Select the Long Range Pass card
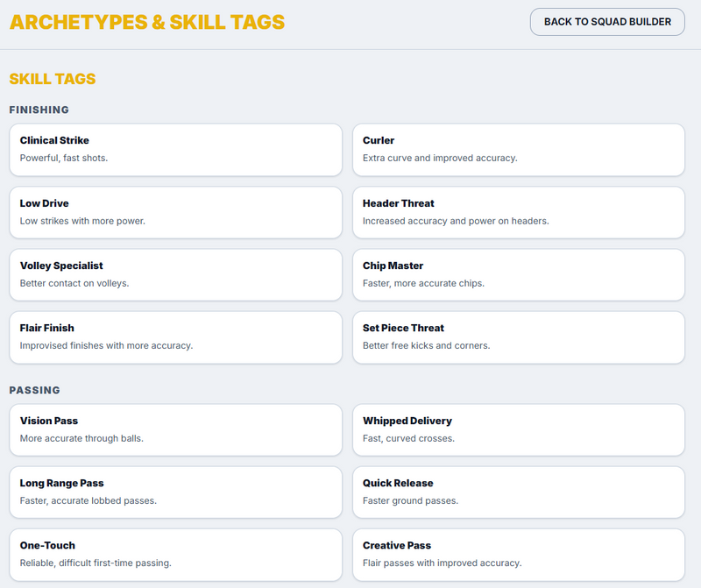 pyautogui.click(x=176, y=492)
